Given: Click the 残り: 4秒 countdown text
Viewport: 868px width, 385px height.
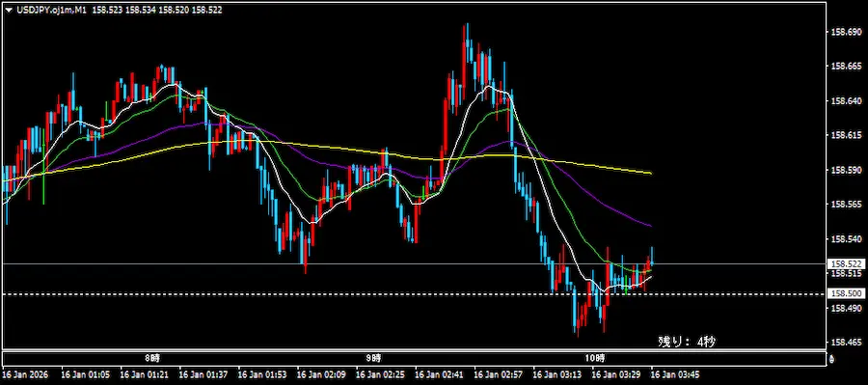Looking at the screenshot, I should [x=687, y=342].
